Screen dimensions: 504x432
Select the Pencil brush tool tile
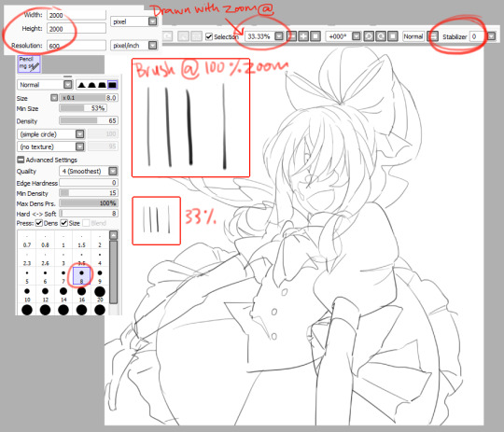pos(29,63)
